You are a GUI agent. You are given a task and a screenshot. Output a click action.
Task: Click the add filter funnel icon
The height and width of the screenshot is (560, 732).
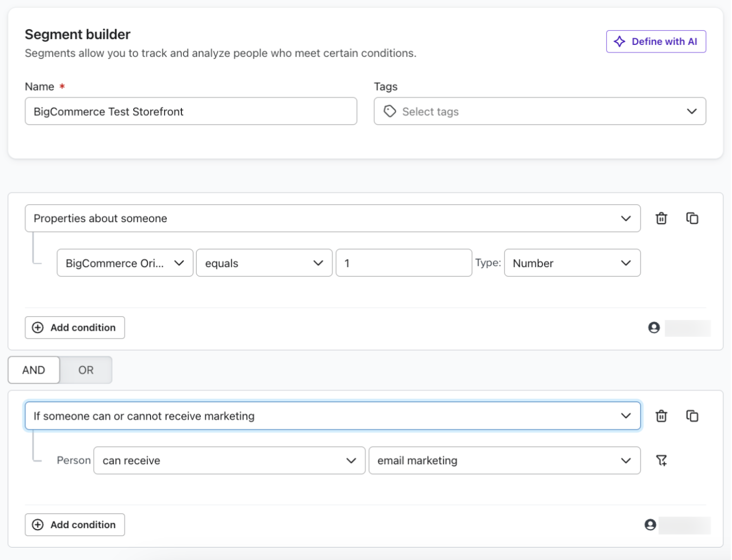coord(661,460)
